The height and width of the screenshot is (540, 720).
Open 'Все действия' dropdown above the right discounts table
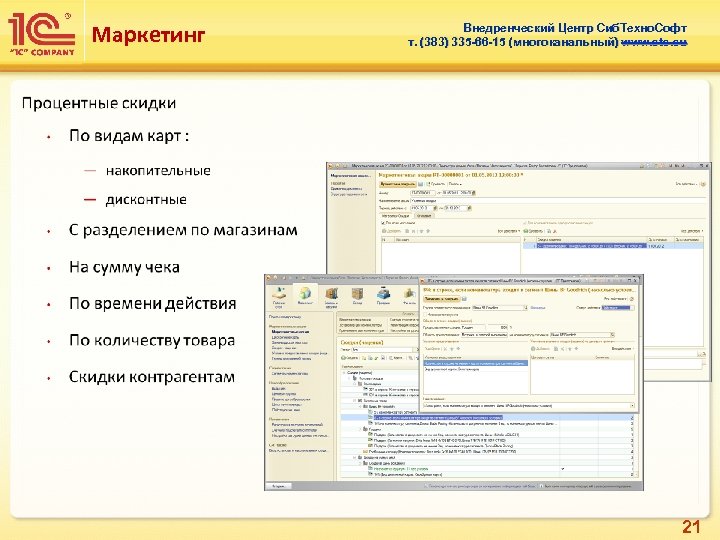[x=692, y=231]
